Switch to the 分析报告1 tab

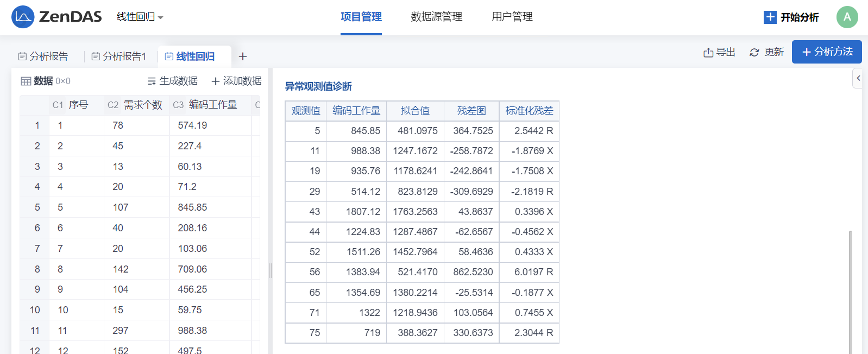click(119, 56)
